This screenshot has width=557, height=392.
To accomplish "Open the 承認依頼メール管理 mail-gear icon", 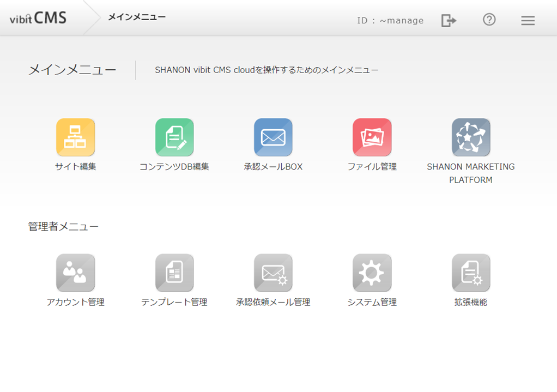I will coord(273,273).
